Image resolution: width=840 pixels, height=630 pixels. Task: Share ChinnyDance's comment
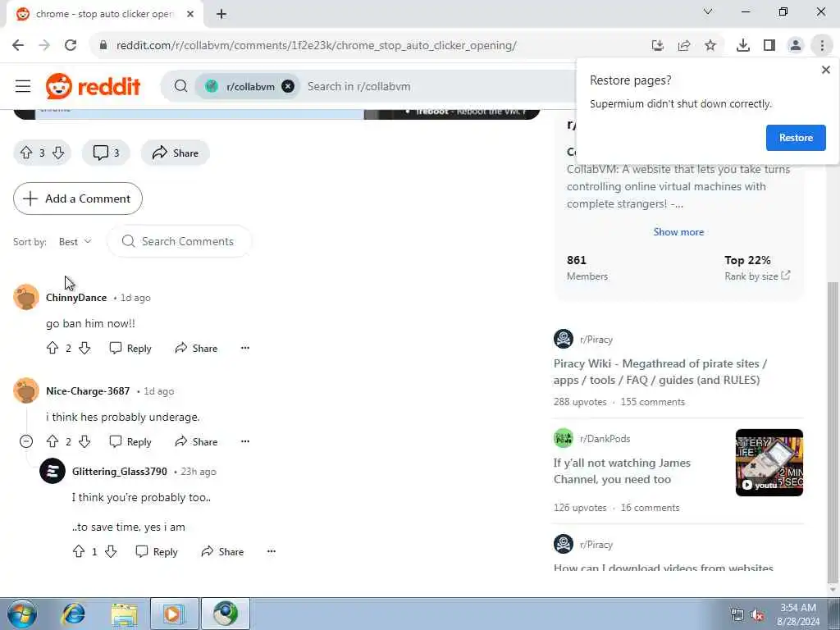[196, 348]
